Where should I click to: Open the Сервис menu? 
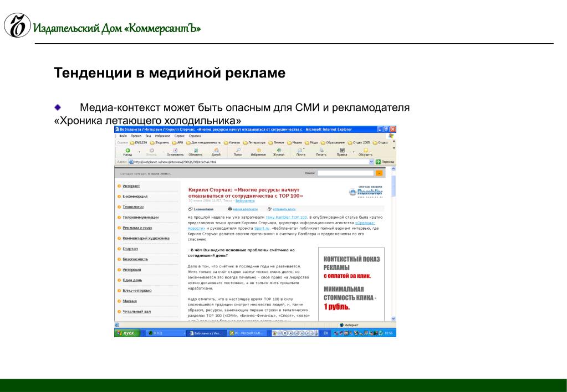[x=180, y=136]
